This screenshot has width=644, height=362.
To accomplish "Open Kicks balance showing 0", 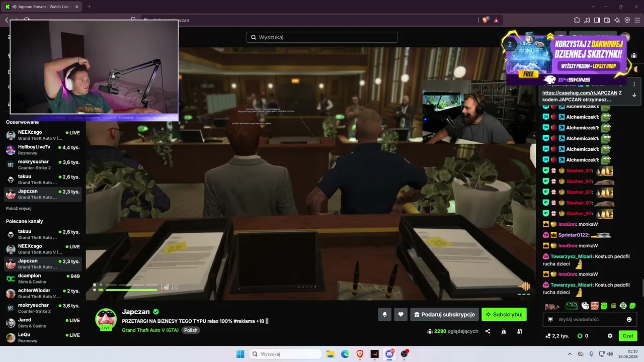I will click(583, 336).
